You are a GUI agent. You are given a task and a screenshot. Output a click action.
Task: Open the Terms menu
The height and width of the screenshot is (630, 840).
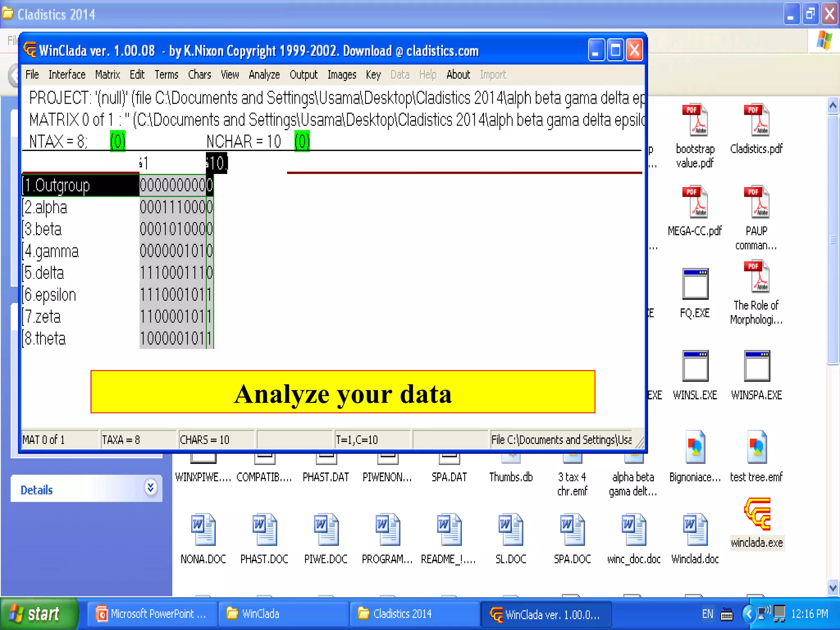[x=166, y=75]
